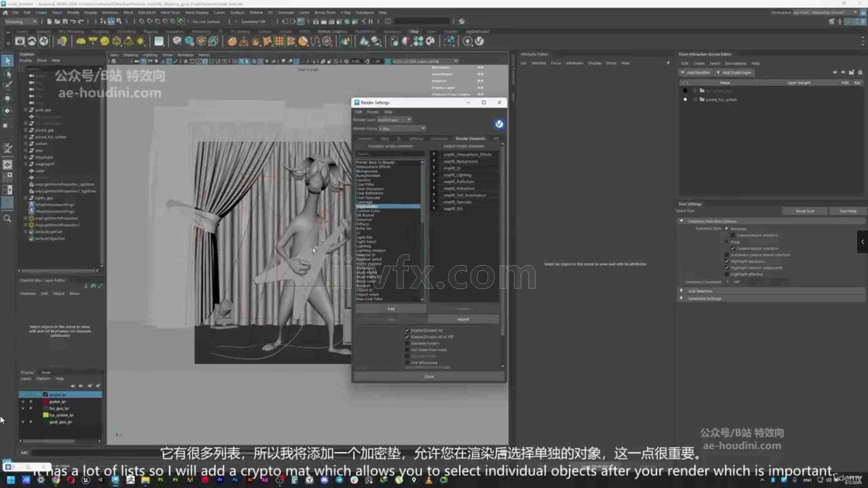
Task: Click the magnifier search icon in left toolbox
Action: pyautogui.click(x=7, y=219)
